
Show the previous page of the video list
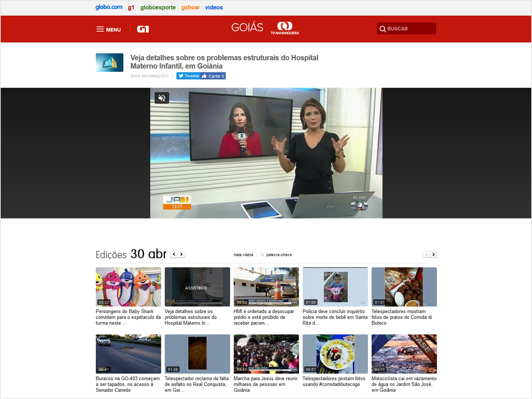(426, 255)
